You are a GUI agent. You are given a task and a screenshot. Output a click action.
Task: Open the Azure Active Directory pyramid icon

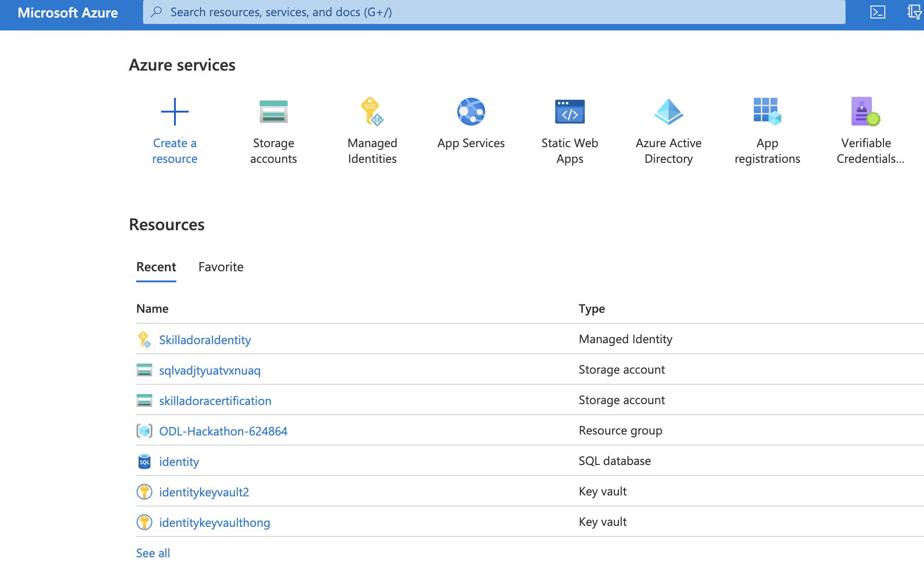(668, 112)
